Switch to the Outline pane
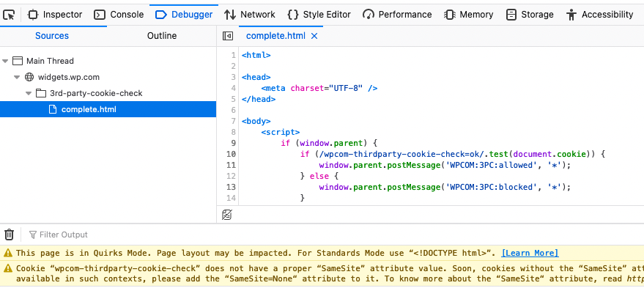The image size is (644, 288). pos(162,36)
